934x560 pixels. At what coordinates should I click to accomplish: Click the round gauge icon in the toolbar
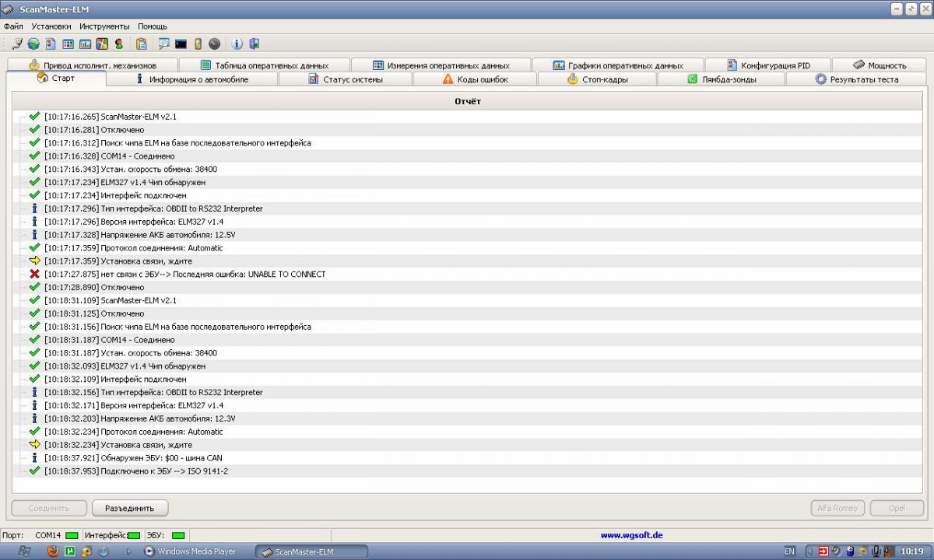click(214, 44)
